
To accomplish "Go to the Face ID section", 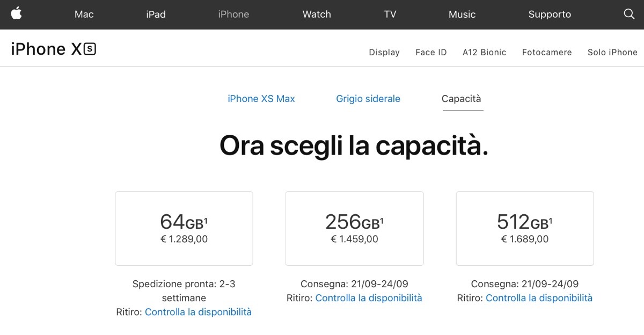I will (x=431, y=52).
